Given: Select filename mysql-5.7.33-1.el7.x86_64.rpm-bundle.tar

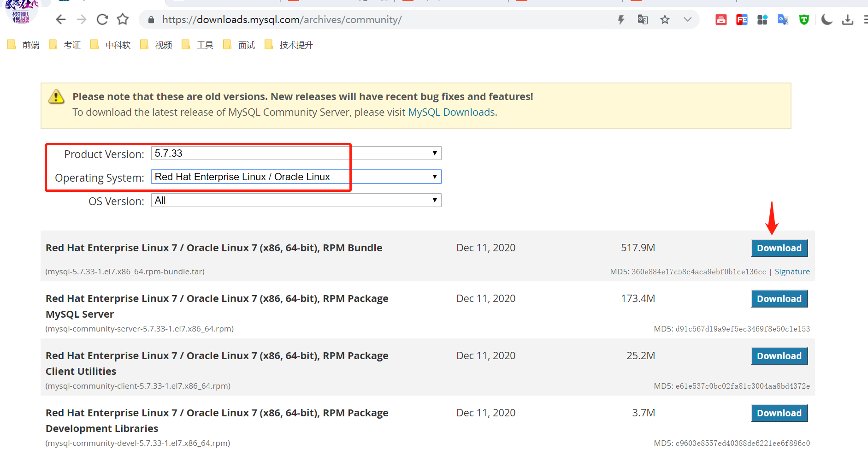Looking at the screenshot, I should pyautogui.click(x=125, y=272).
